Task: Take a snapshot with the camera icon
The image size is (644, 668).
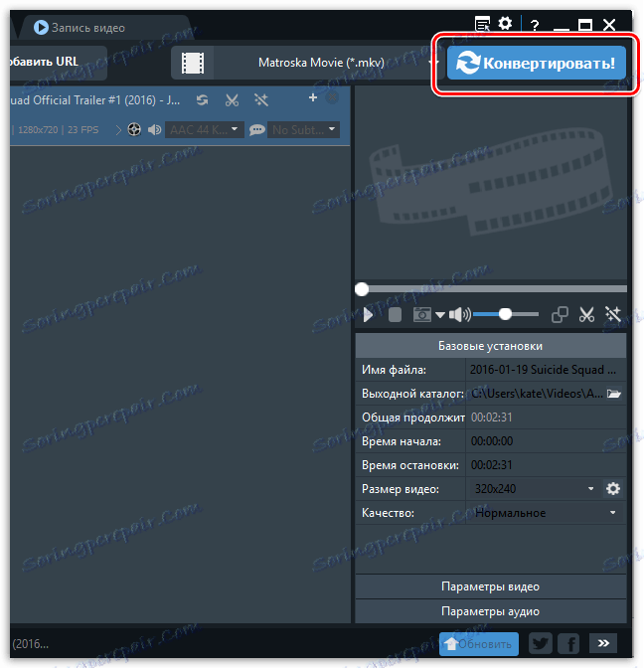Action: pos(422,315)
